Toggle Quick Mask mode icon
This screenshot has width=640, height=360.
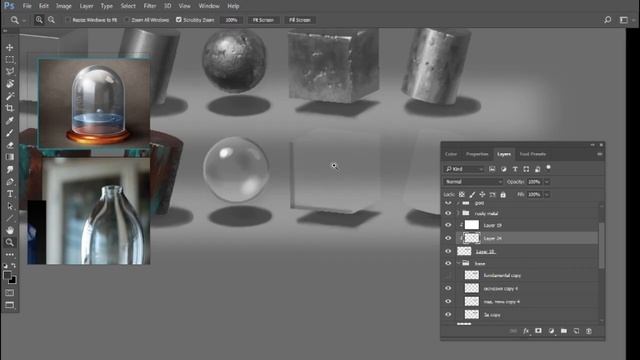[10, 293]
